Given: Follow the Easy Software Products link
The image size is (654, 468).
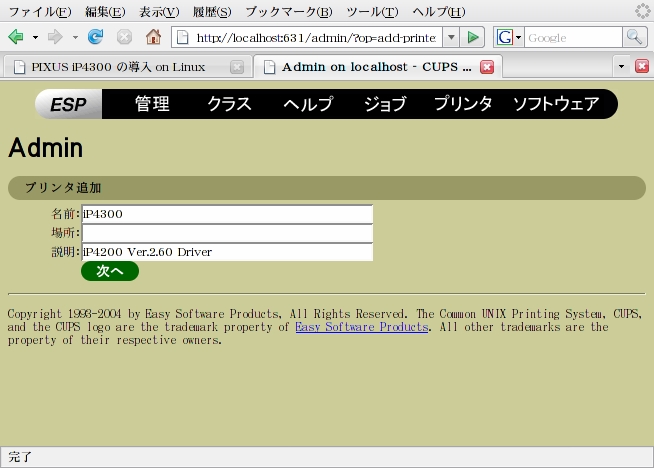Looking at the screenshot, I should [x=362, y=327].
